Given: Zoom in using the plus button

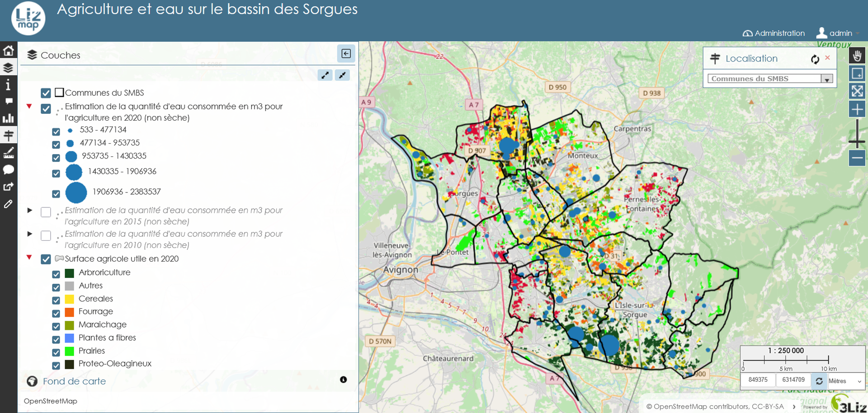Looking at the screenshot, I should 857,109.
